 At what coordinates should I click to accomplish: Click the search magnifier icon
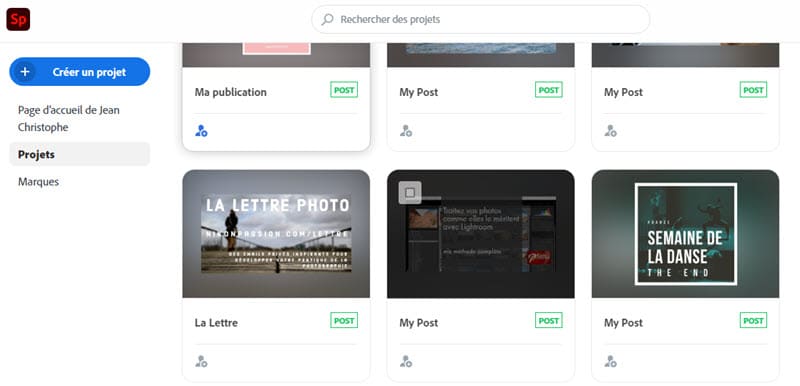click(328, 19)
